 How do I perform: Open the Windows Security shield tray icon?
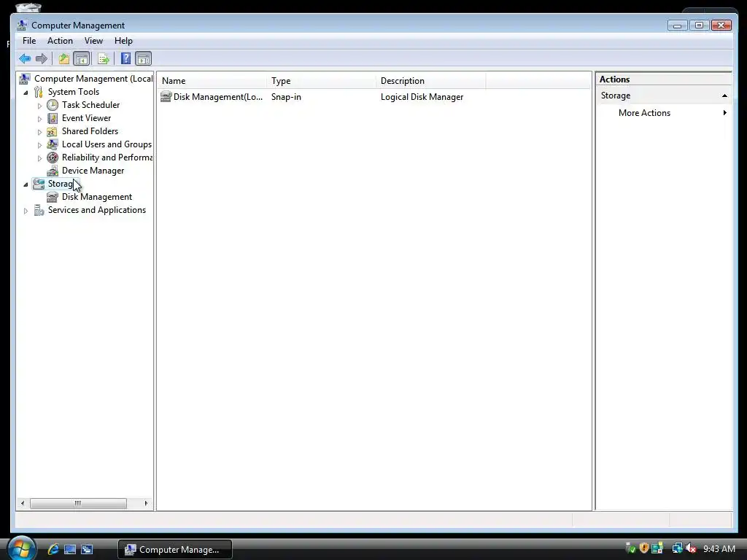pos(643,548)
